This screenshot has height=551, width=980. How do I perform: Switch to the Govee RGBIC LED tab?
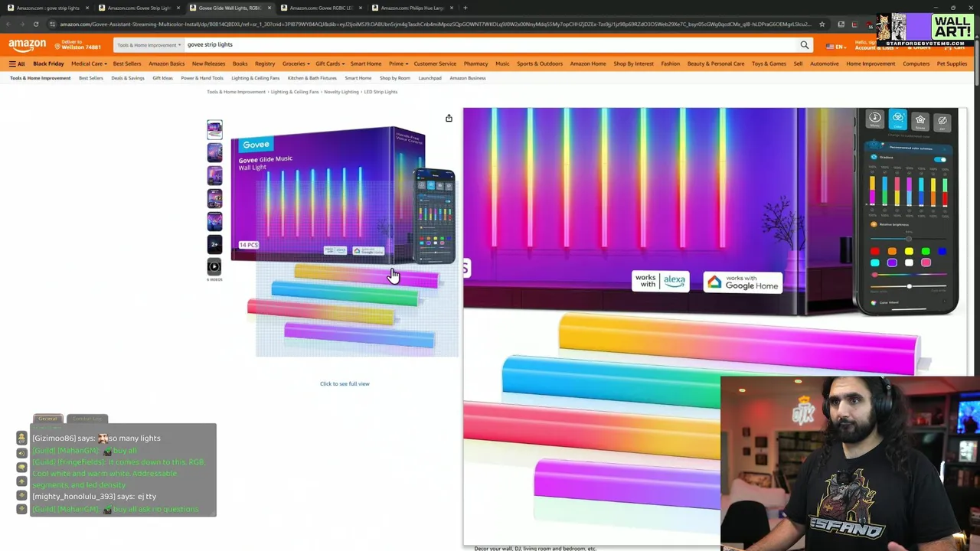point(320,8)
